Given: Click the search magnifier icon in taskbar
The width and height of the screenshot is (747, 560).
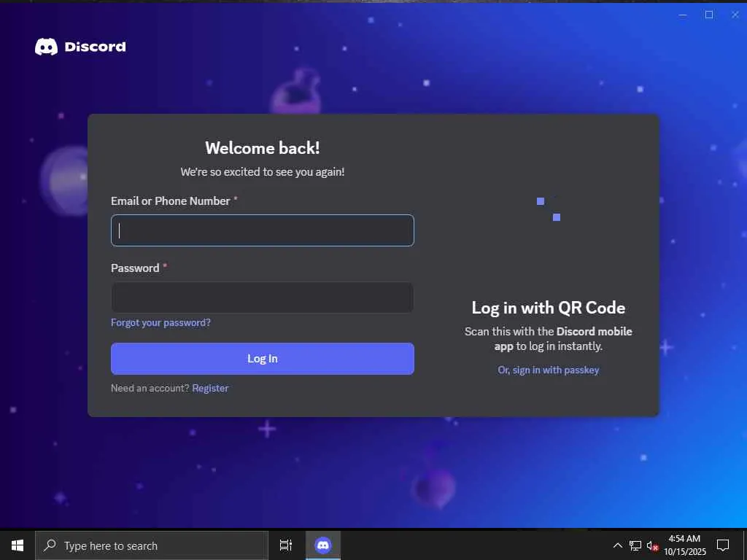Looking at the screenshot, I should point(50,545).
